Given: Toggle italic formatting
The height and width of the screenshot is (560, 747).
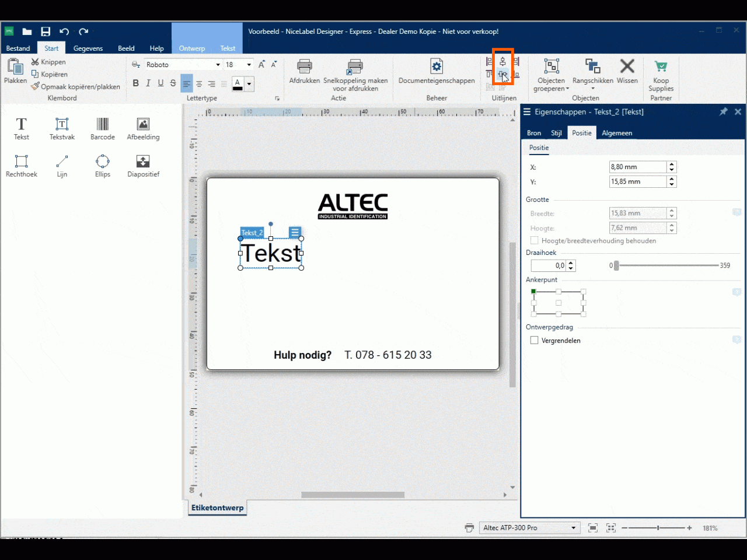Looking at the screenshot, I should (x=148, y=83).
